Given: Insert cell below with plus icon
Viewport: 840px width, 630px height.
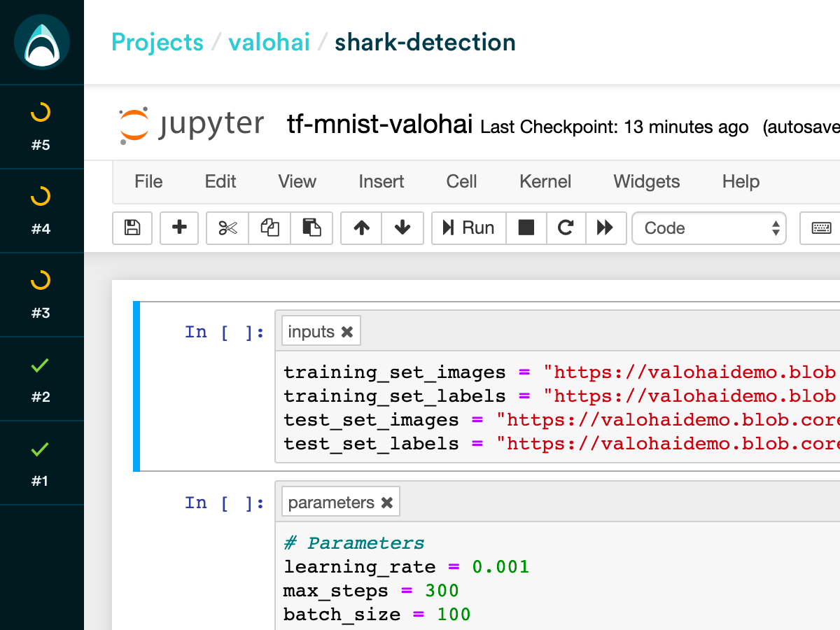Looking at the screenshot, I should point(180,227).
